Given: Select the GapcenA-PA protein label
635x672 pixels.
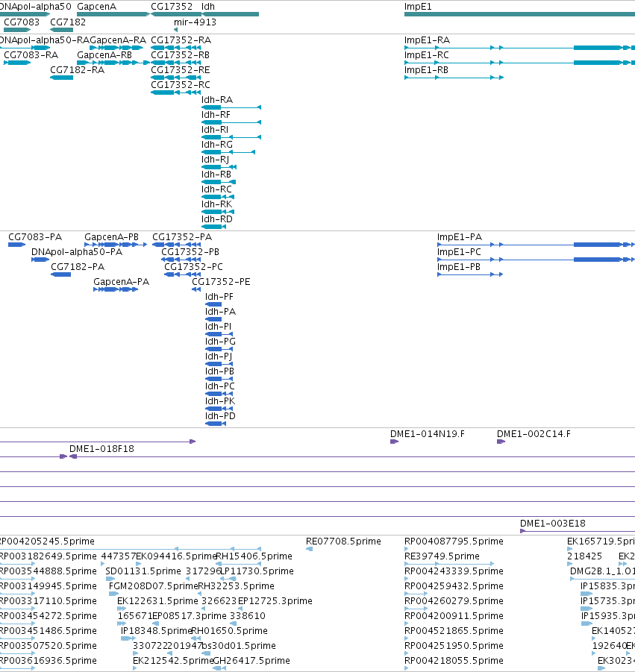Looking at the screenshot, I should [x=122, y=282].
